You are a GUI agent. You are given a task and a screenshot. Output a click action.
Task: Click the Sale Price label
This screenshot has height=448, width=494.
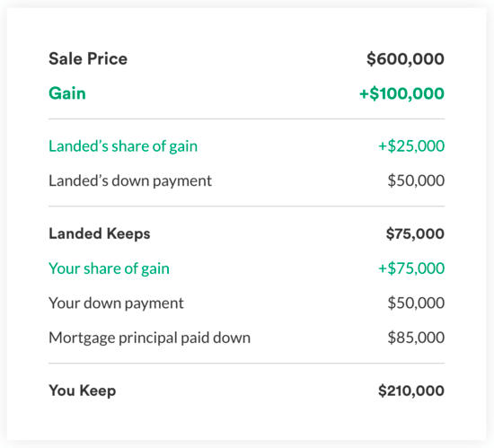click(88, 59)
